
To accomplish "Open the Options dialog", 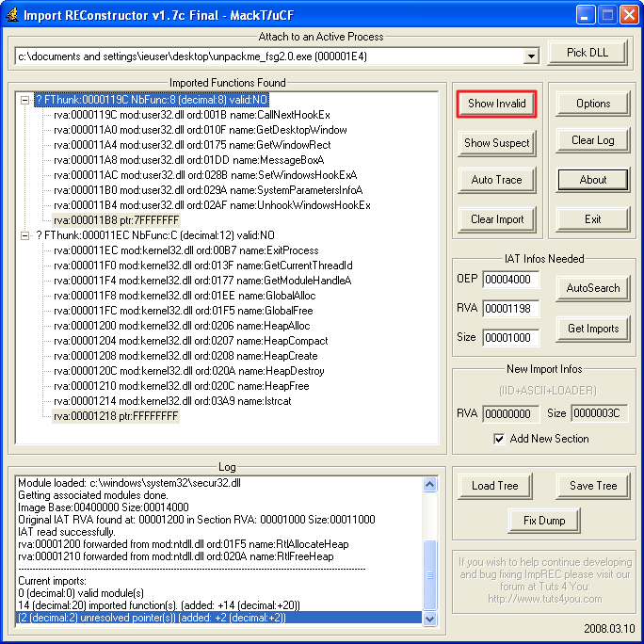I will (x=592, y=104).
